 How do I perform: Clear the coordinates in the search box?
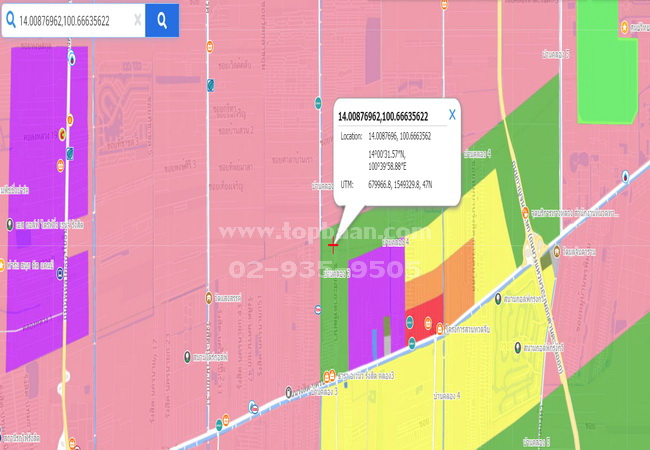coord(137,20)
